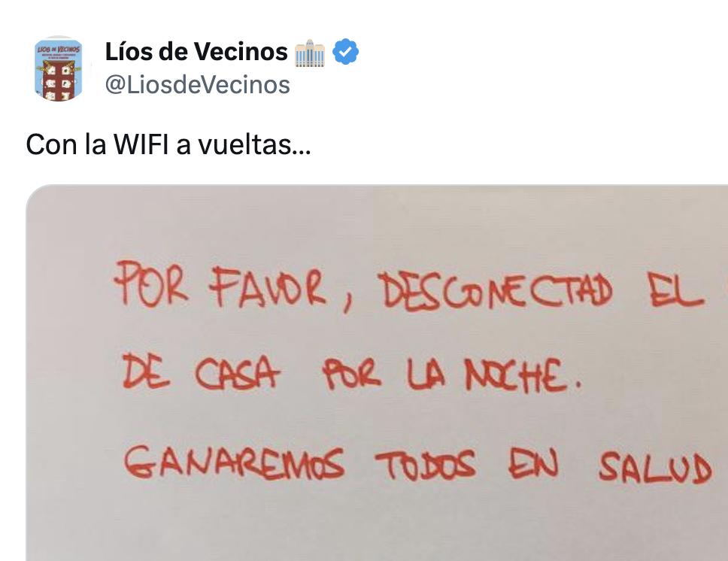Click the handwritten words POR FAVOR
Image resolution: width=728 pixels, height=561 pixels.
[x=220, y=285]
